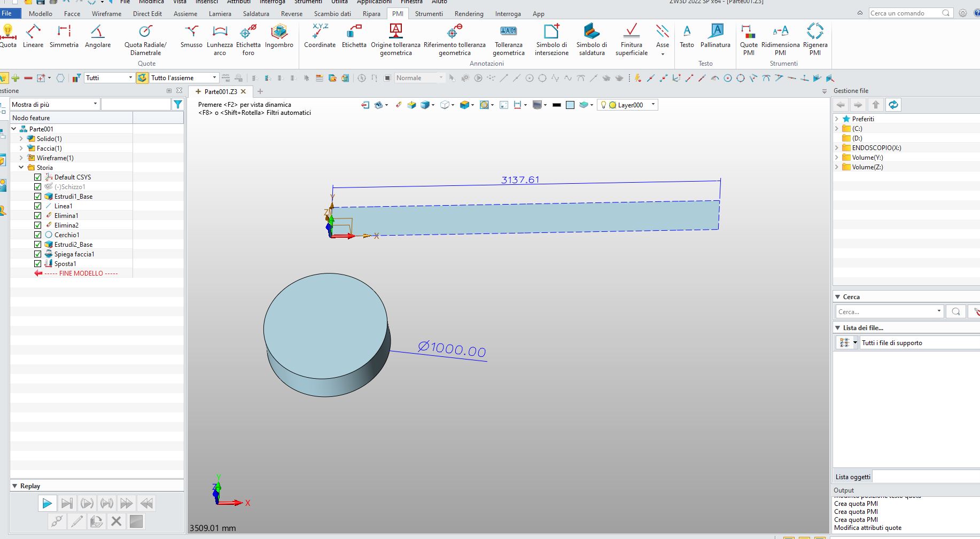
Task: Click the feature tree filter funnel icon
Action: [178, 105]
